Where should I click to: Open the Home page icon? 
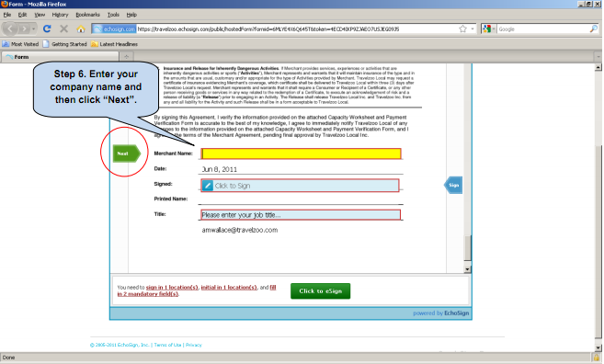tap(81, 28)
